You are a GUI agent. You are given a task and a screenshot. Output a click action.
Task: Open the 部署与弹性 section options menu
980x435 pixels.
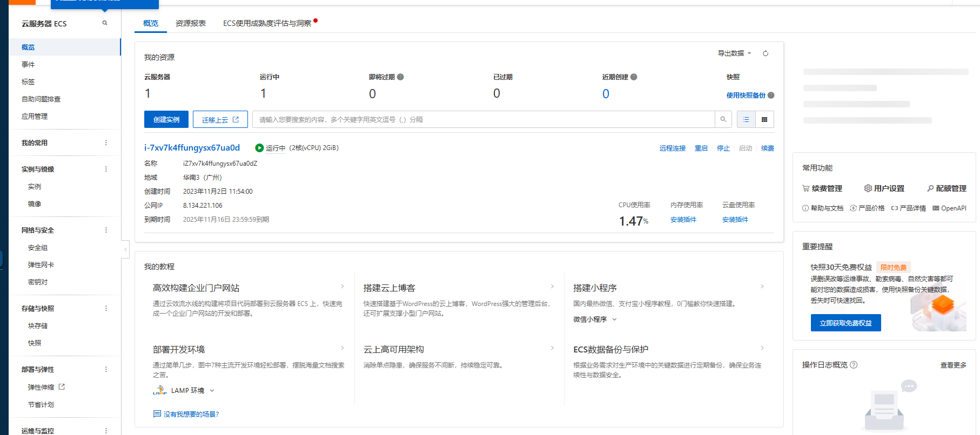[x=106, y=369]
